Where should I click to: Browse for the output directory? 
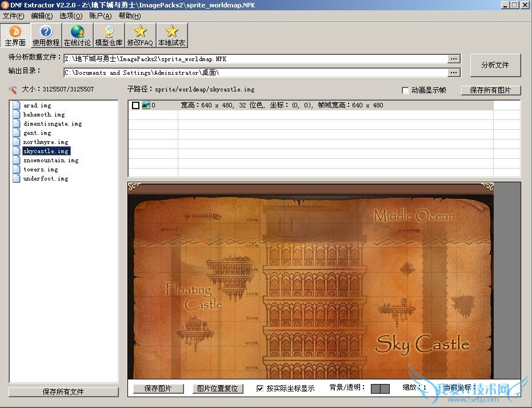(x=453, y=73)
